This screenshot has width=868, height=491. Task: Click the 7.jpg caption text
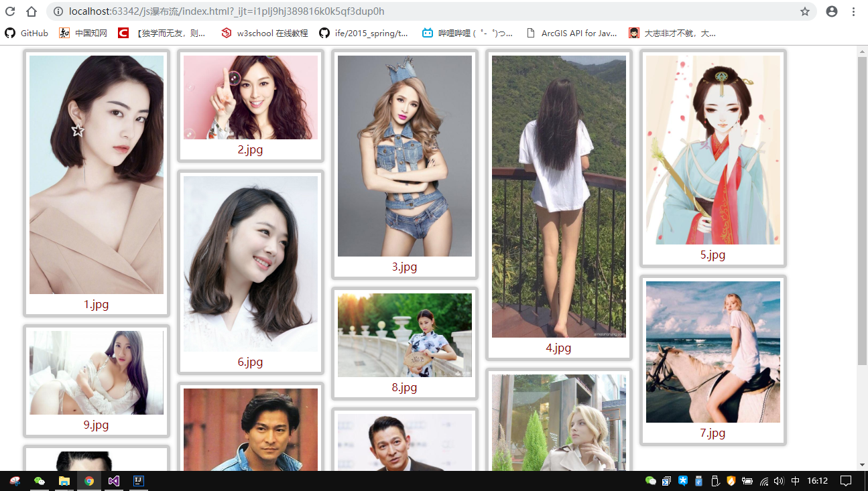tap(713, 433)
